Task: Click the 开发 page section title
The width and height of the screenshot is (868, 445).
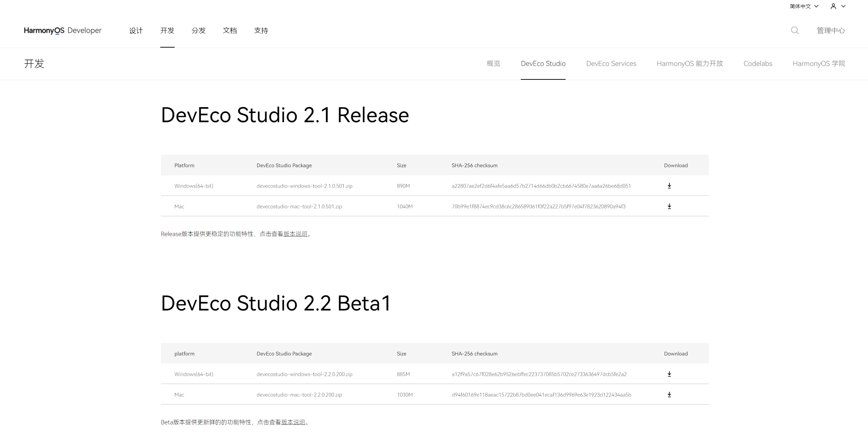Action: [x=34, y=64]
